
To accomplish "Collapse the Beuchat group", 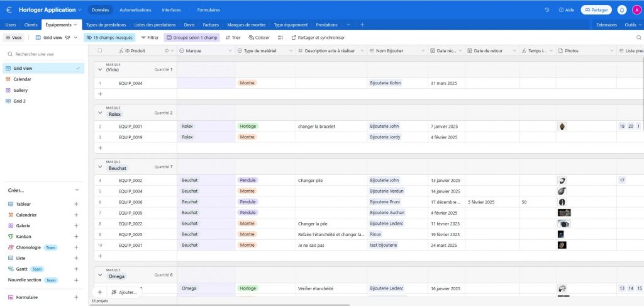I will 99,166.
